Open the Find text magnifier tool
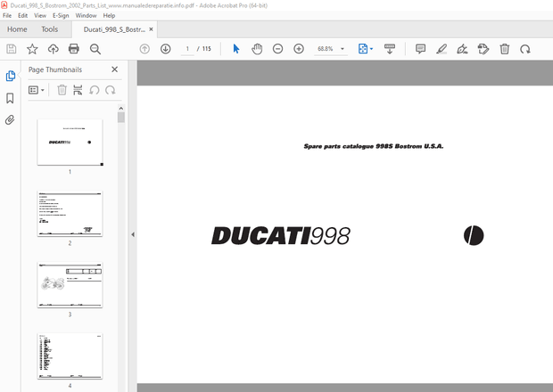This screenshot has height=392, width=553. [x=95, y=49]
